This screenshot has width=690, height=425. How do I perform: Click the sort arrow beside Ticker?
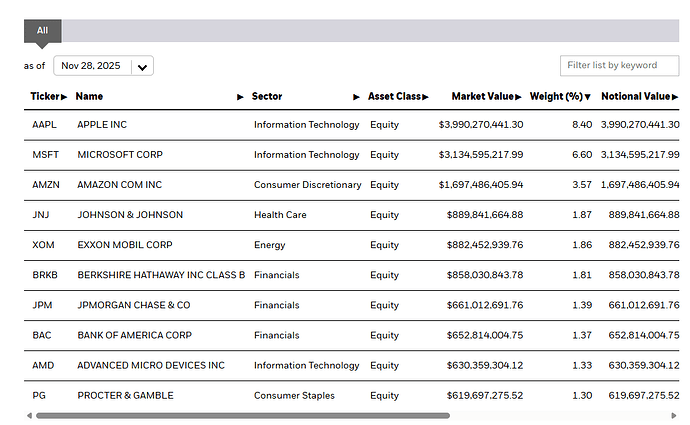(x=65, y=97)
